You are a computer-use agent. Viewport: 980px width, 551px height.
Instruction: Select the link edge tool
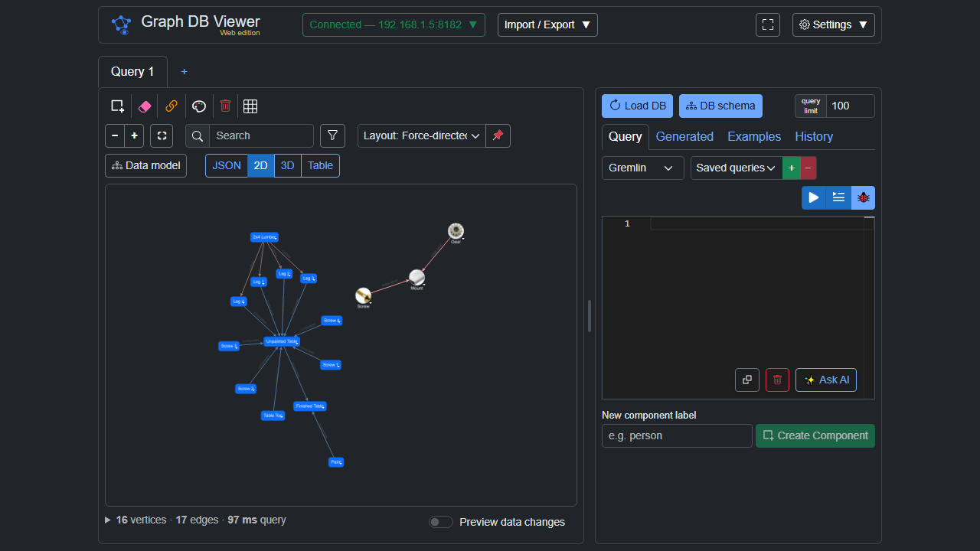click(171, 106)
